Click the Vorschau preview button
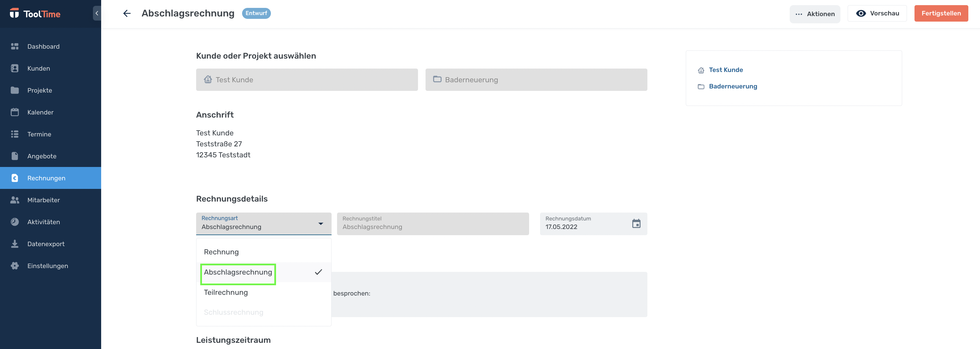The height and width of the screenshot is (349, 980). (877, 13)
